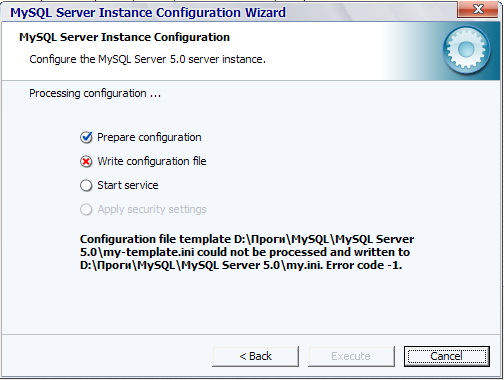Click the 'MySQL Server Instance Configuration' heading
Viewport: 504px width, 380px height.
pyautogui.click(x=124, y=37)
